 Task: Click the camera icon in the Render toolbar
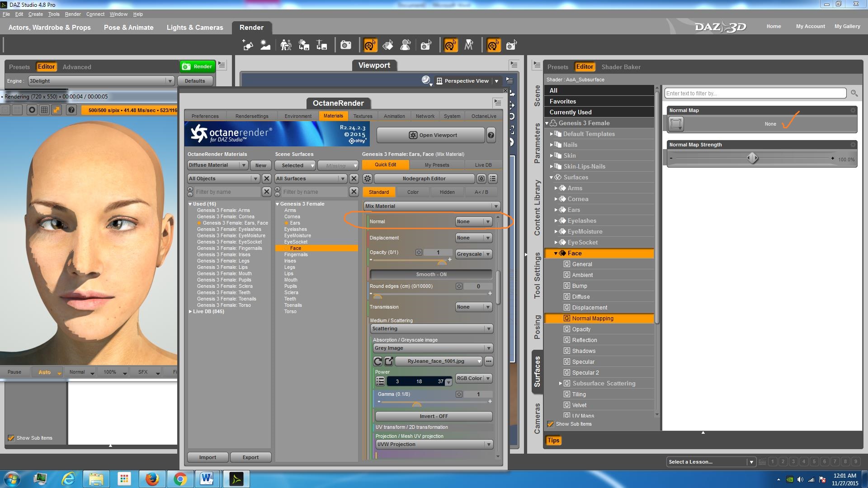click(346, 45)
